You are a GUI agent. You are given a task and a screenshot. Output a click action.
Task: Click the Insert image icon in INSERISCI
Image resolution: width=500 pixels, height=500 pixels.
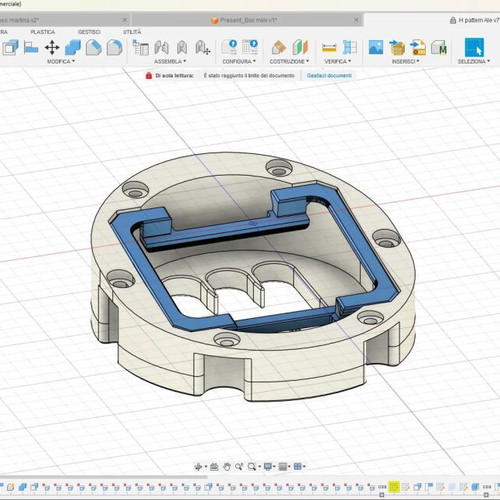click(376, 47)
